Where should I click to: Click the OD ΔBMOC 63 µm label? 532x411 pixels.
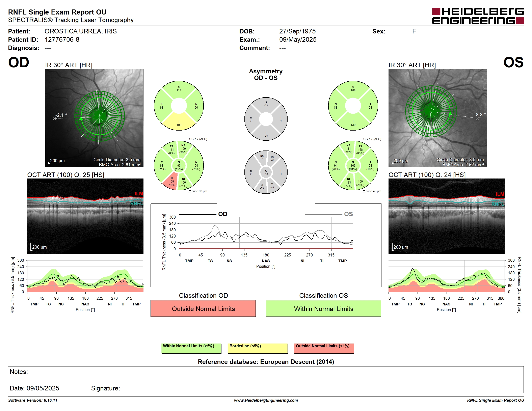[x=198, y=191]
